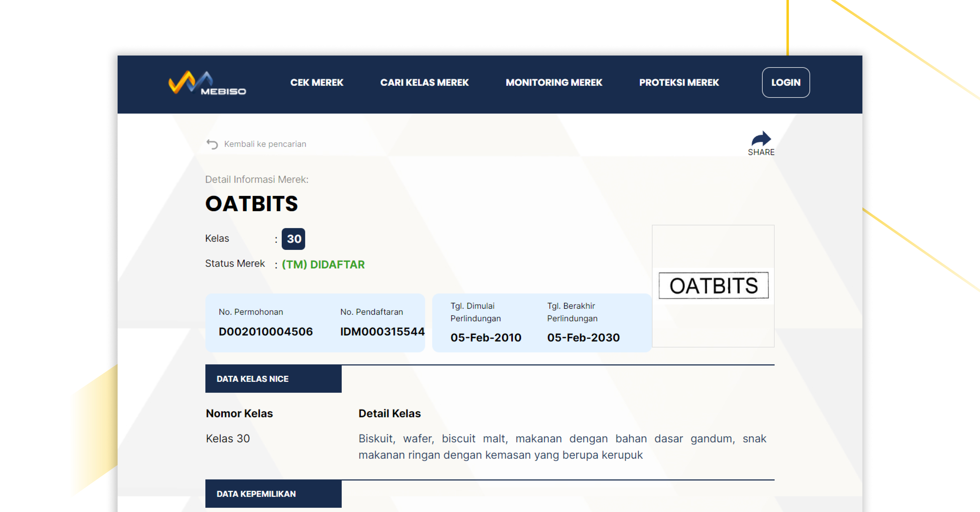Return via Kembali ke pencarian link
Viewport: 980px width, 512px height.
click(265, 144)
